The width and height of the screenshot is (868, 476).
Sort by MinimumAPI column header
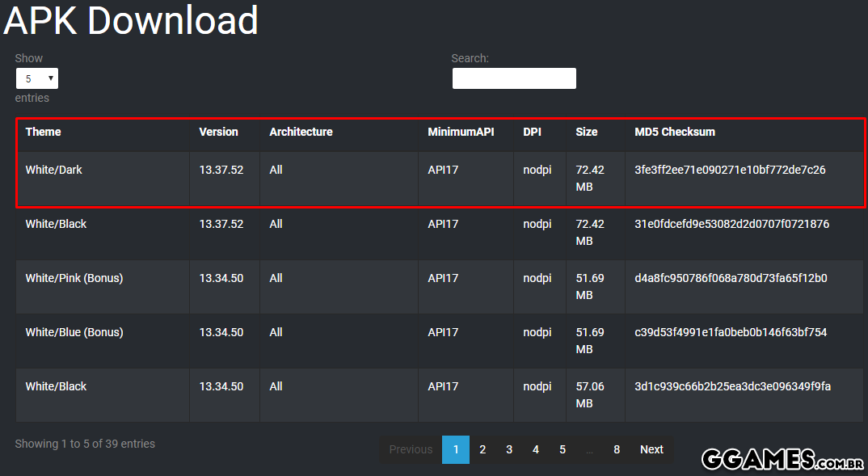(x=460, y=132)
